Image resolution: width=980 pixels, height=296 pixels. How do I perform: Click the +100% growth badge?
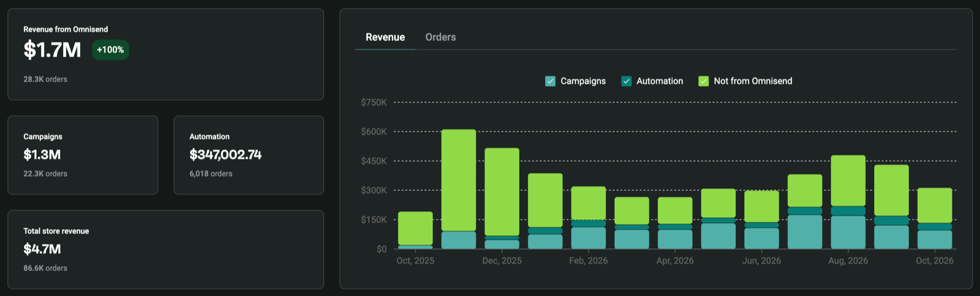click(110, 50)
